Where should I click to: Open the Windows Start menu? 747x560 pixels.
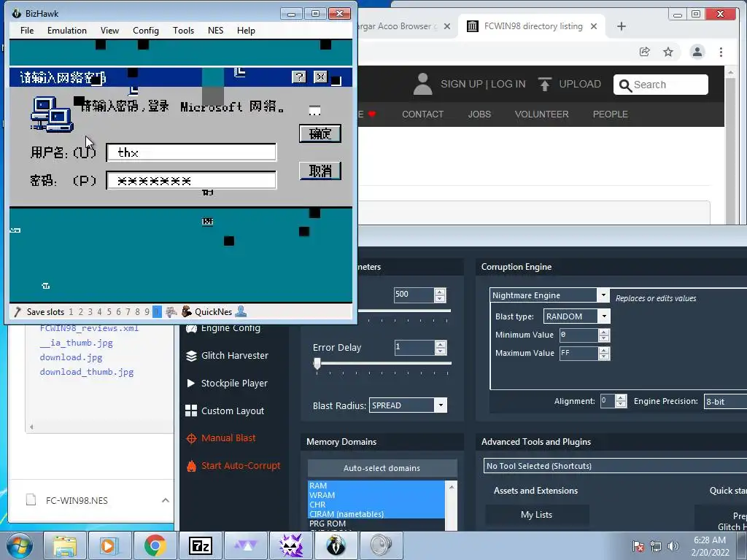[20, 545]
